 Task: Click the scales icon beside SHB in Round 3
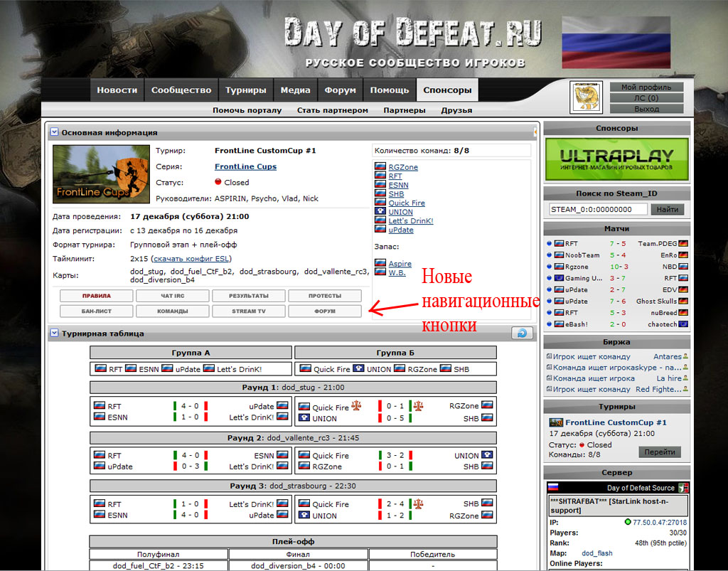pos(418,503)
